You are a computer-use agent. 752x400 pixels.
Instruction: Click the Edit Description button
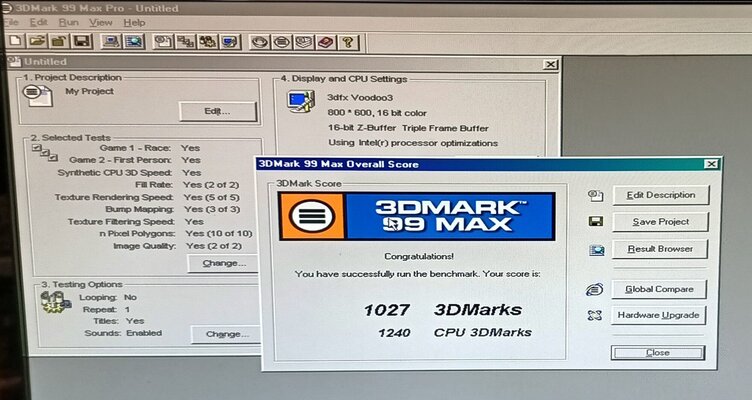click(660, 195)
